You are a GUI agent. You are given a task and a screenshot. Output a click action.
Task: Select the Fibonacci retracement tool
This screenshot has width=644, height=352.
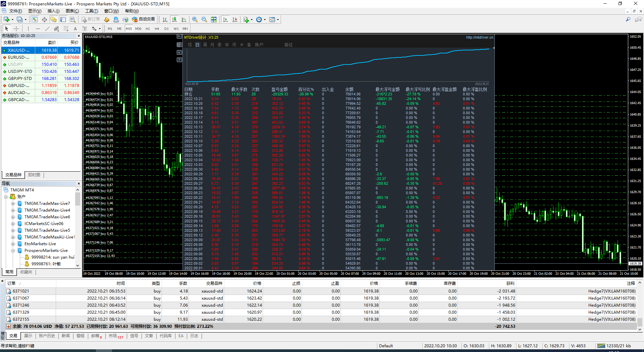66,29
